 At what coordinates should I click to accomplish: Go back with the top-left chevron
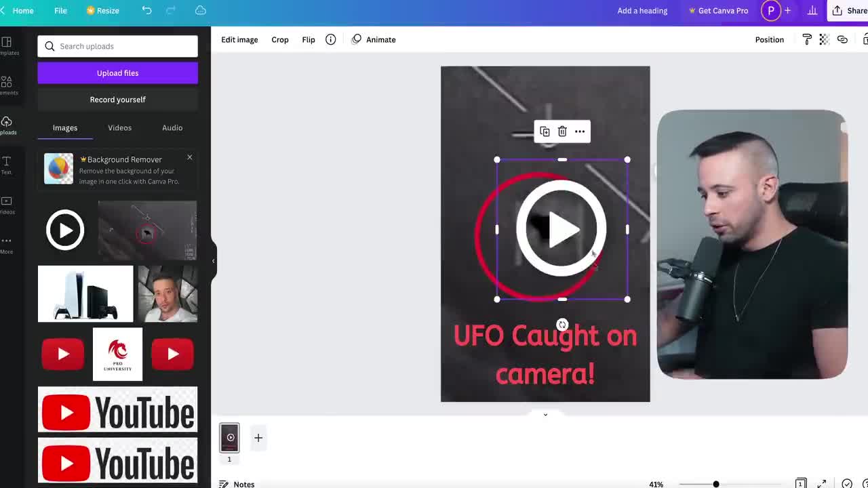3,10
